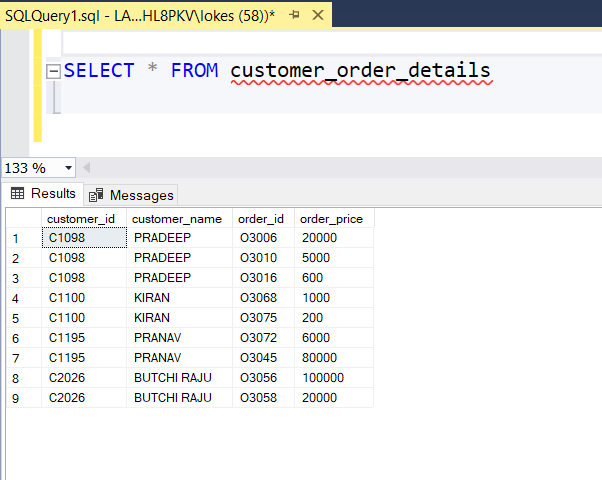
Task: Select the order_id column header
Action: coord(261,218)
